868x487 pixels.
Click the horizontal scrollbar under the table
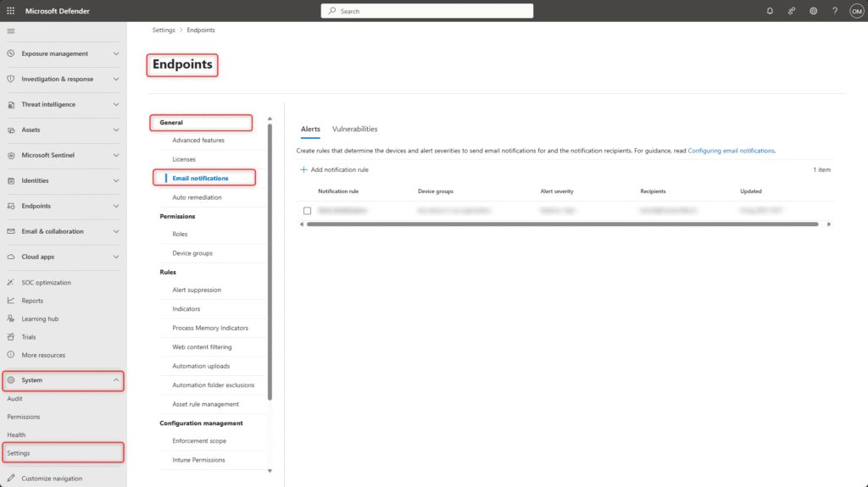pyautogui.click(x=562, y=224)
